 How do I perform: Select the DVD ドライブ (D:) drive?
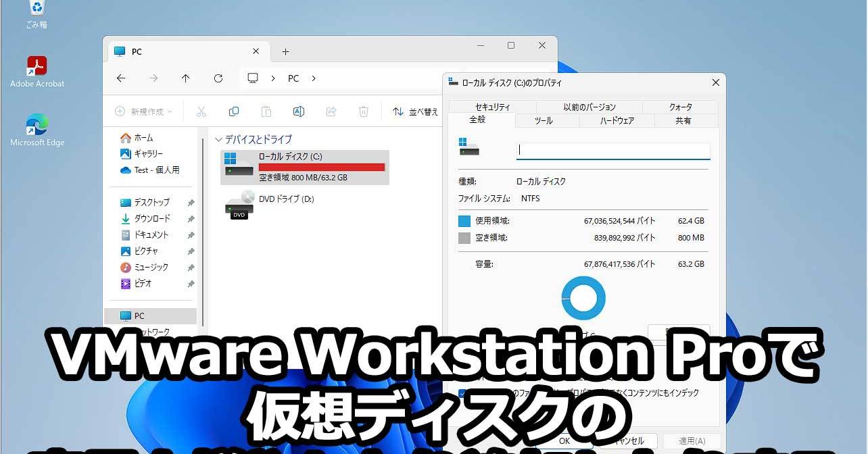pyautogui.click(x=286, y=199)
